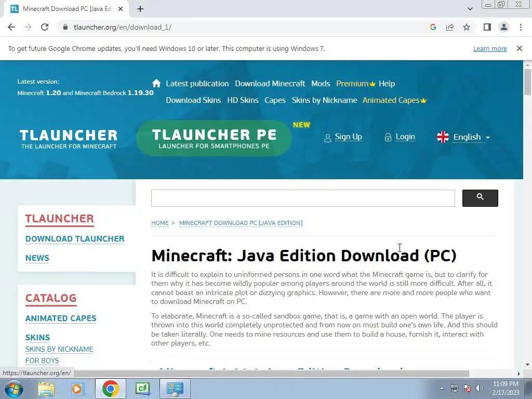Click the volume speaker tray icon
Image resolution: width=532 pixels, height=399 pixels.
pos(480,388)
